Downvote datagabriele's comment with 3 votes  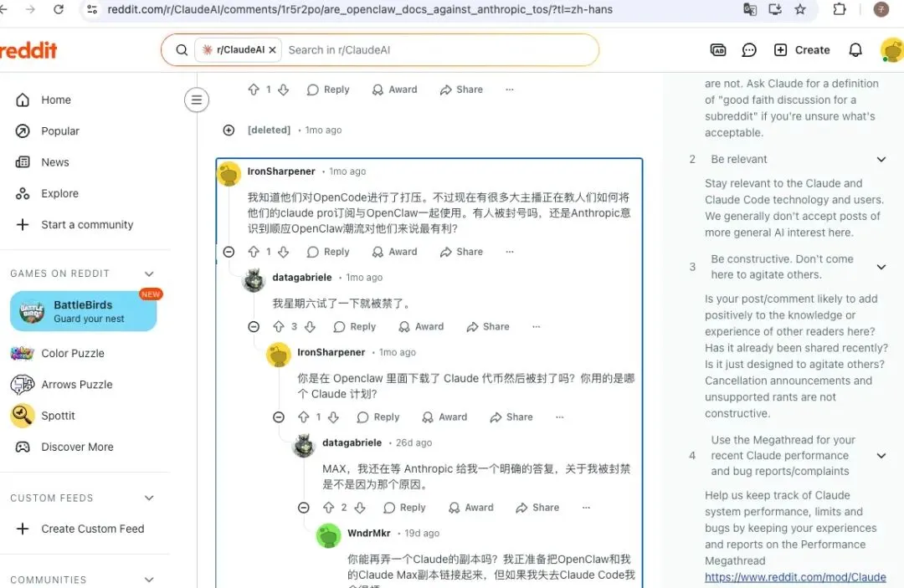(311, 326)
